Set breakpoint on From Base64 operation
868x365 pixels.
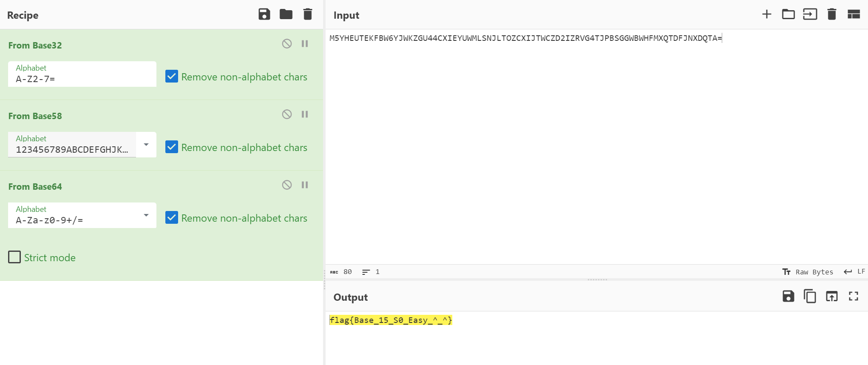(305, 185)
